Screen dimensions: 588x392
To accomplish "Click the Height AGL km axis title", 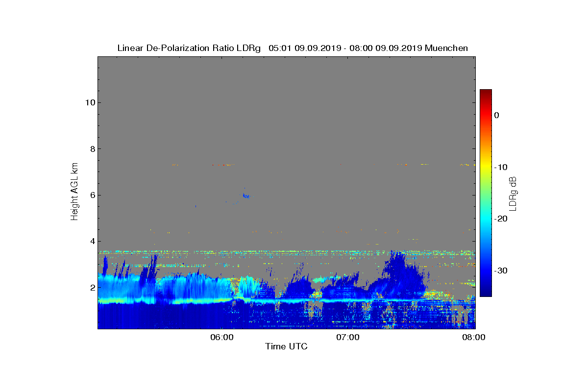I will pyautogui.click(x=74, y=192).
